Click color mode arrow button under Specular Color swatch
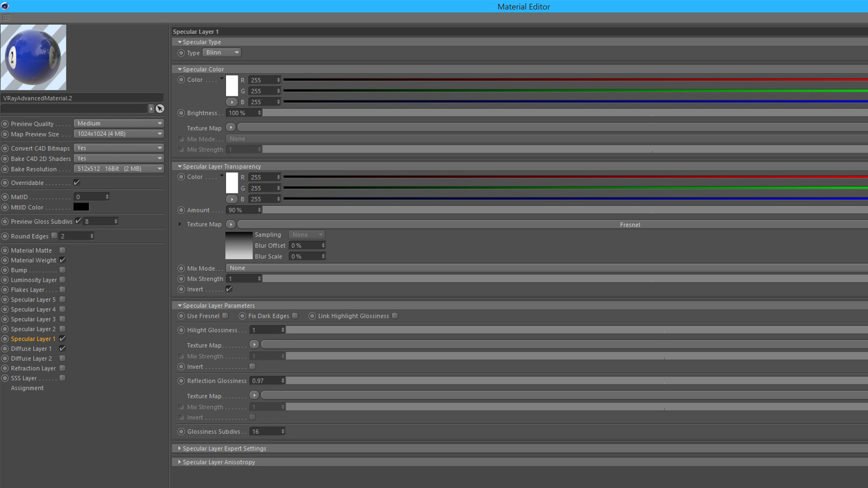This screenshot has width=868, height=488. (x=231, y=102)
